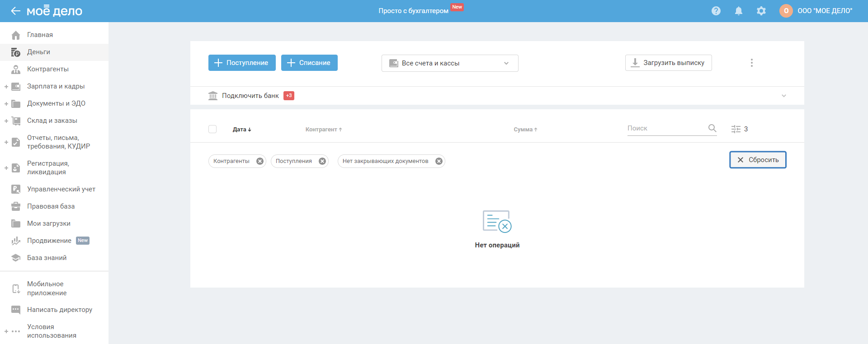Click the Склад и заказы cart icon

16,121
